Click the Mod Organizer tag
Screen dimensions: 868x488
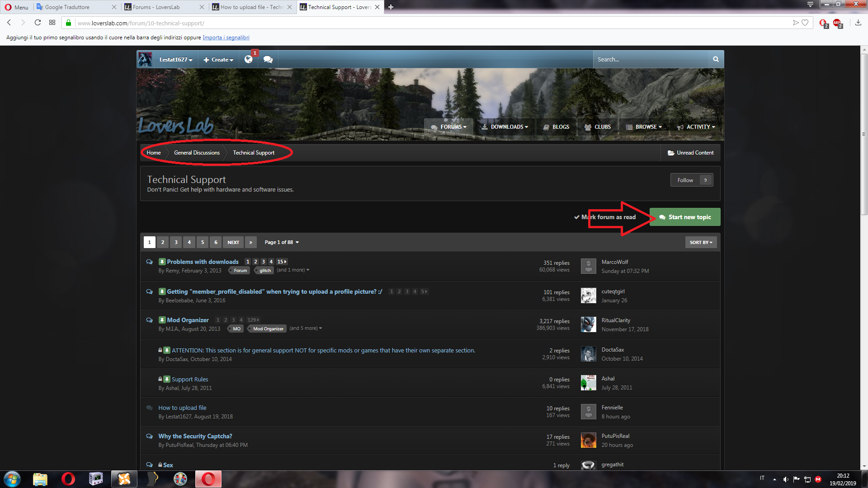coord(268,328)
